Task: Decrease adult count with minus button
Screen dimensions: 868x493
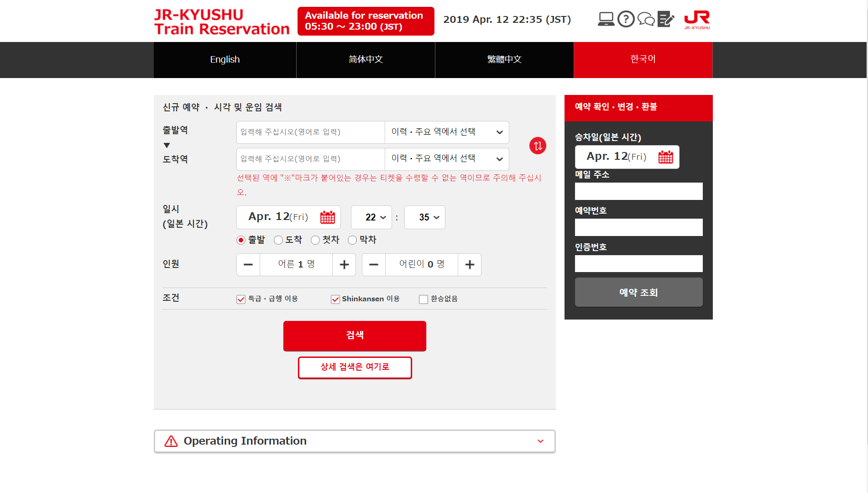Action: tap(248, 265)
